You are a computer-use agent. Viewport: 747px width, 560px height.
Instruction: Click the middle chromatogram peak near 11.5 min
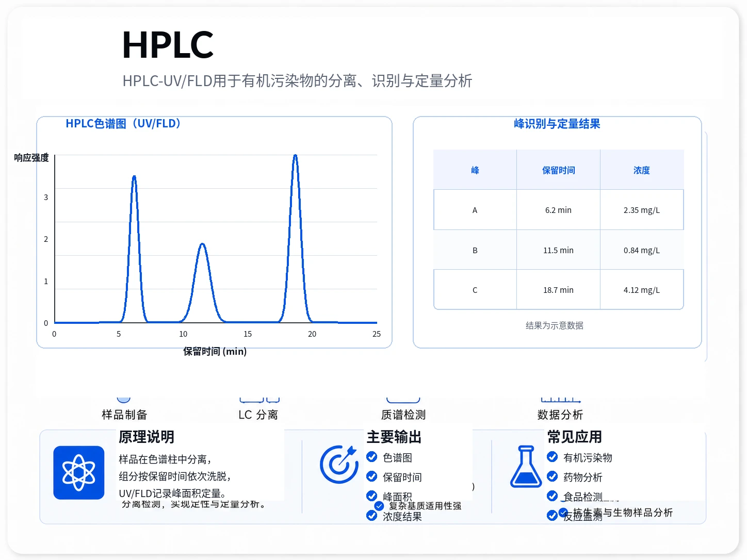tap(202, 284)
